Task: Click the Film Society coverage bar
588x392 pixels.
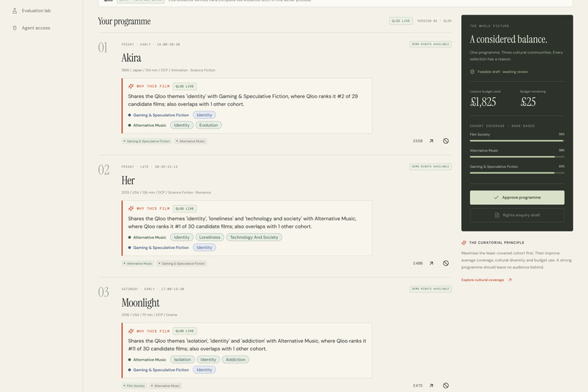Action: point(517,141)
